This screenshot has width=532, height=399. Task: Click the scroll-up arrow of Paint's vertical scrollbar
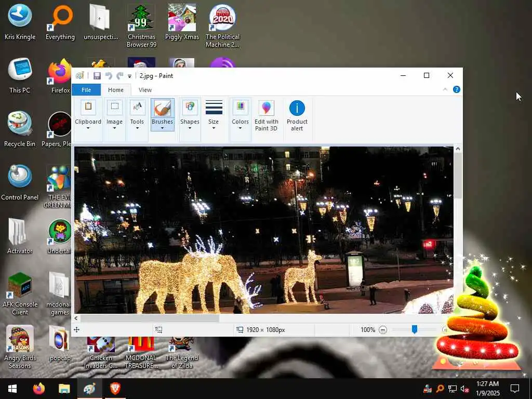458,149
